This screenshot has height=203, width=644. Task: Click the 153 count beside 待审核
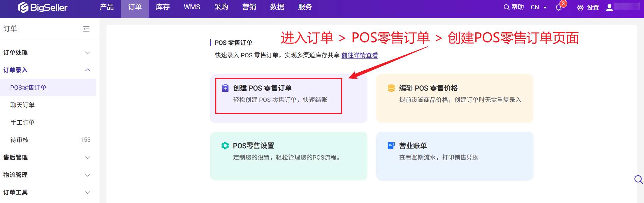coord(85,140)
